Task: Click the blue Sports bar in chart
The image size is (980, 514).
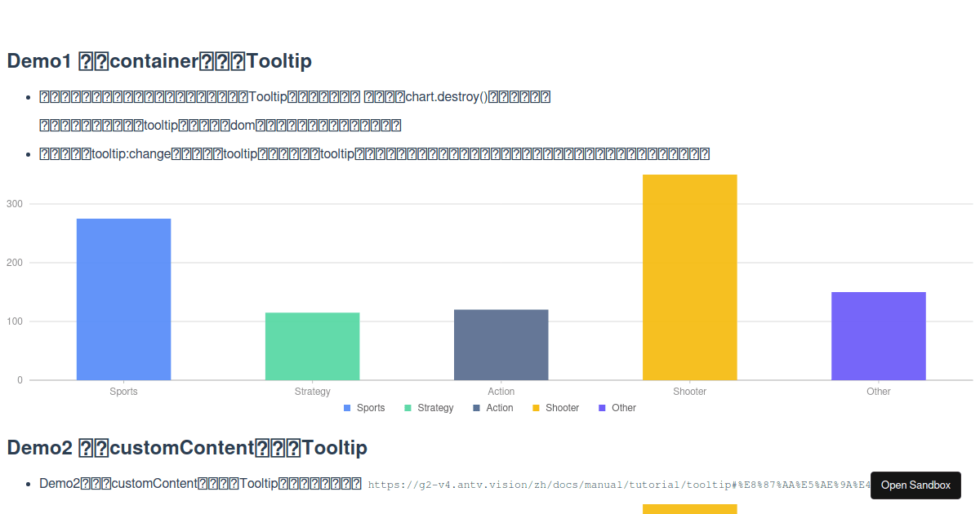Action: click(x=123, y=299)
